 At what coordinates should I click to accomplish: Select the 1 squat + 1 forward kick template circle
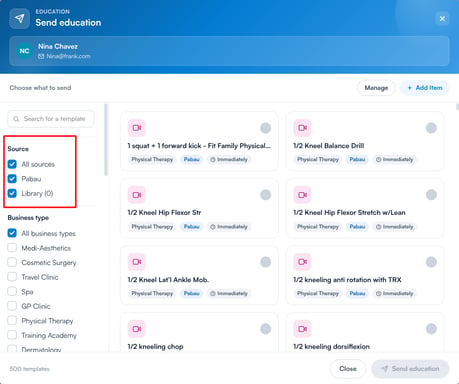click(266, 128)
